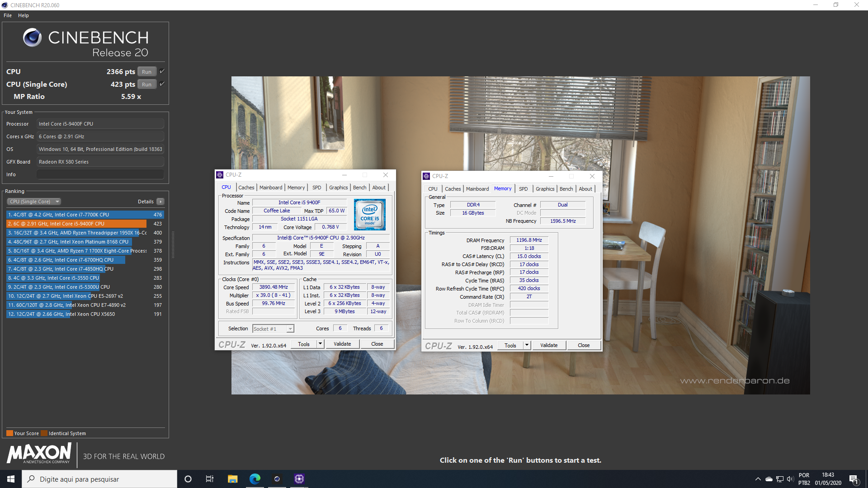Click the left CPU-Z title bar icon

(220, 175)
